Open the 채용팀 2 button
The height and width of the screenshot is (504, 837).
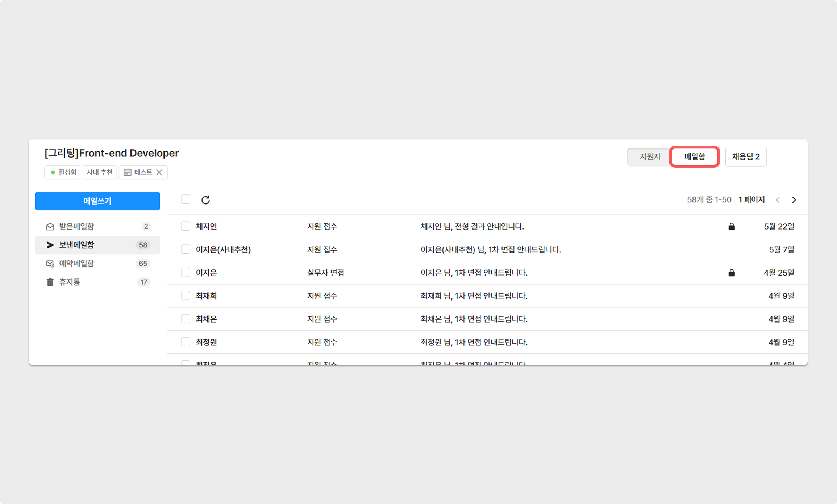[746, 157]
